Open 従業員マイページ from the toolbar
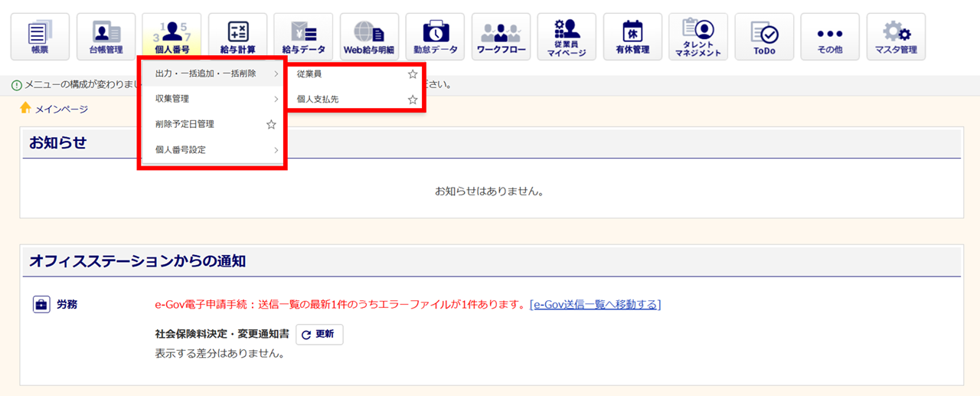 point(566,37)
